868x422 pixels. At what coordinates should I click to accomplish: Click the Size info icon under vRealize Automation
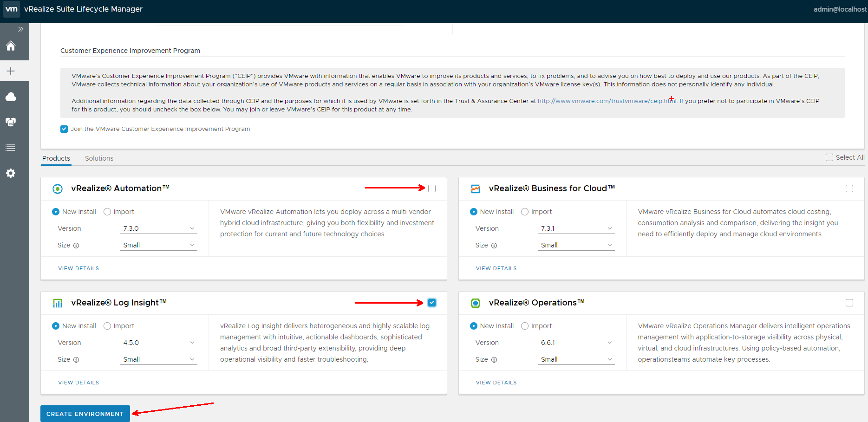click(76, 246)
